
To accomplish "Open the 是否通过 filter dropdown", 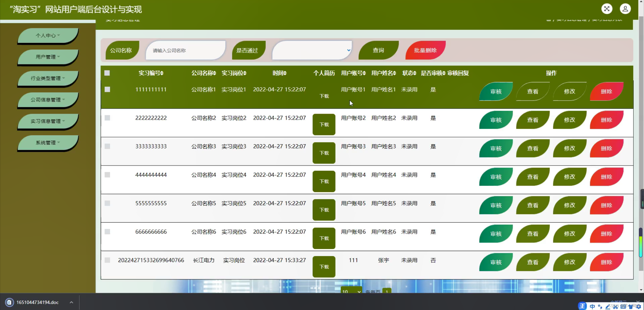I will click(312, 50).
